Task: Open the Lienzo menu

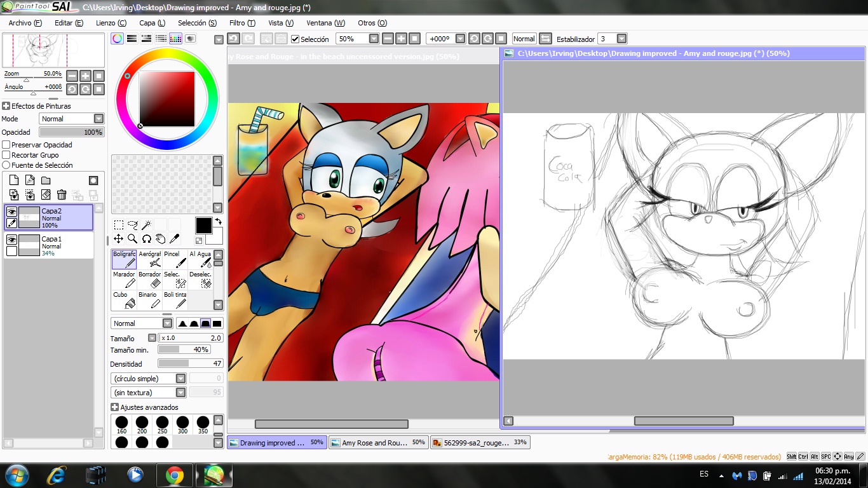Action: coord(111,23)
